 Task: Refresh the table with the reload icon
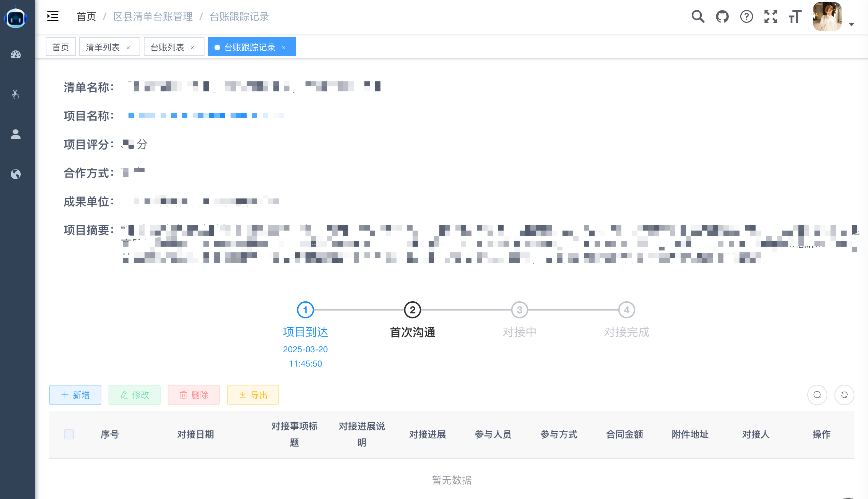[x=844, y=395]
